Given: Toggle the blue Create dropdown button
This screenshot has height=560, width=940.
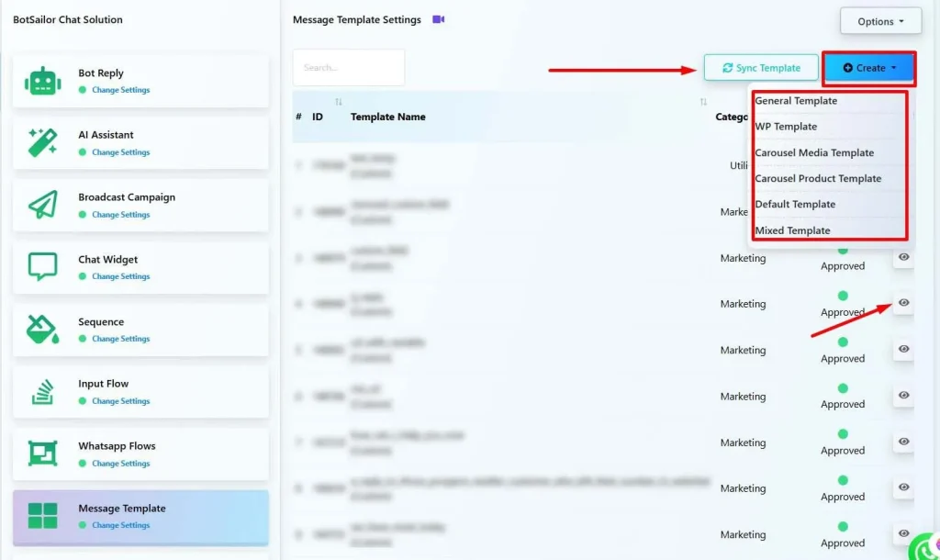Looking at the screenshot, I should point(869,68).
